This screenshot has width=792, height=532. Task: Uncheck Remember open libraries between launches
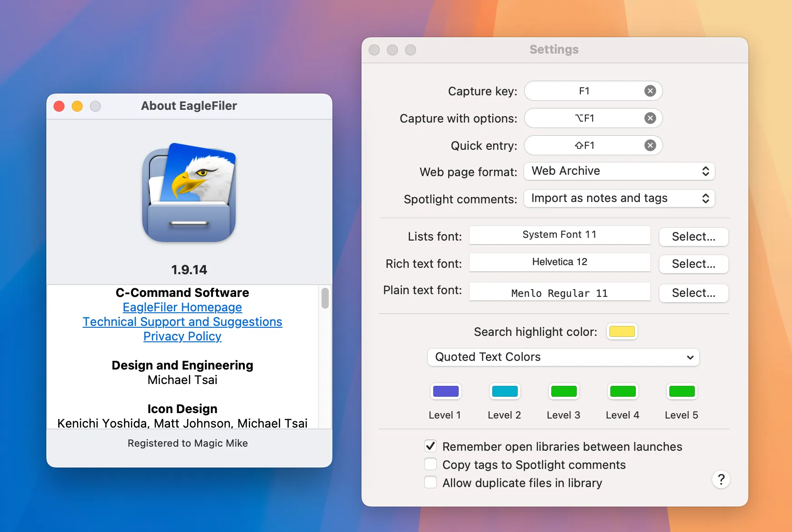431,446
